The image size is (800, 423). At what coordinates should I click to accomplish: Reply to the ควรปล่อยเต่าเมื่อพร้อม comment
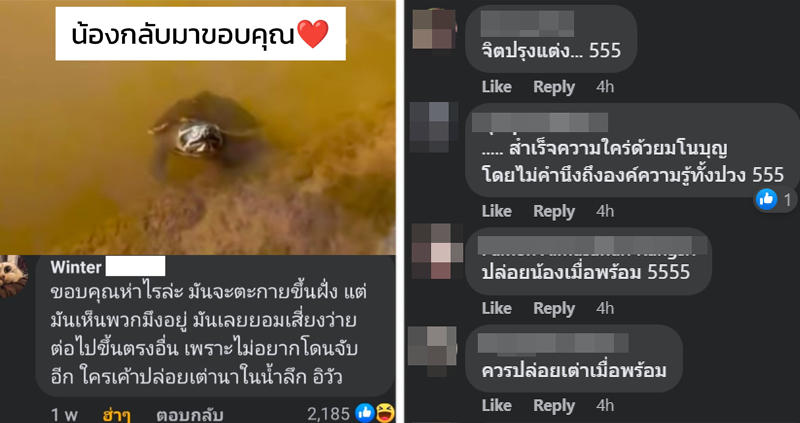(554, 405)
